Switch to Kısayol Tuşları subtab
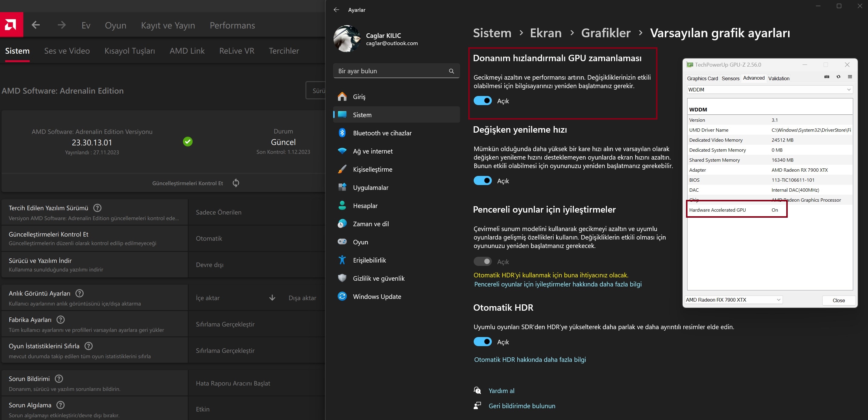 click(130, 51)
